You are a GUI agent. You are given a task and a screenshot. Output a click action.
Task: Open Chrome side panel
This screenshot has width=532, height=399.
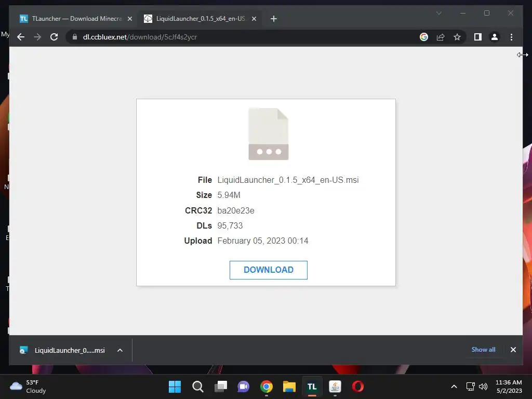point(478,37)
